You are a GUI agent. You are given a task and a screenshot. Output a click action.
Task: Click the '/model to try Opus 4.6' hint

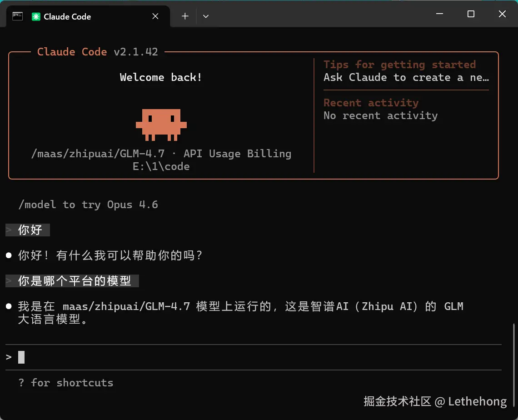coord(88,205)
